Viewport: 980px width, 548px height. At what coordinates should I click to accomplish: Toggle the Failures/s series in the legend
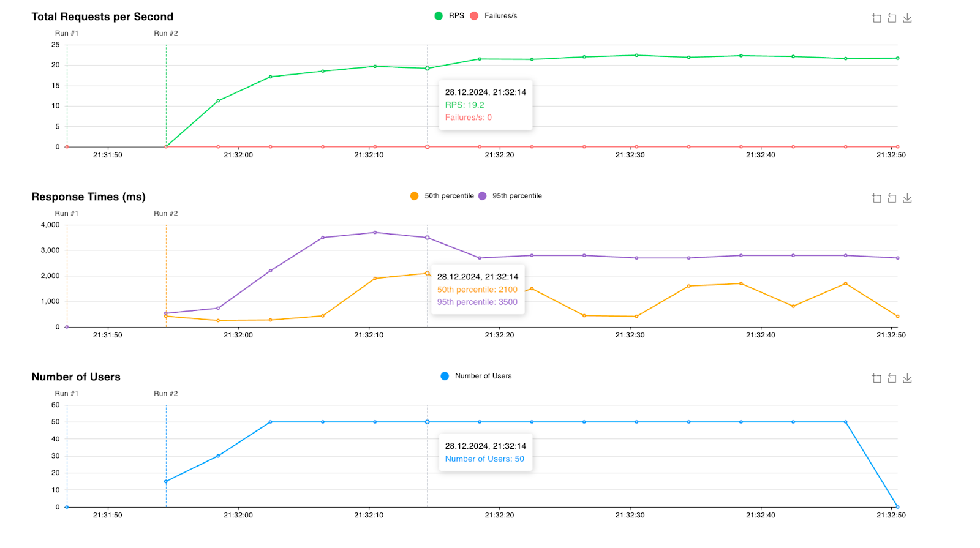tap(494, 16)
